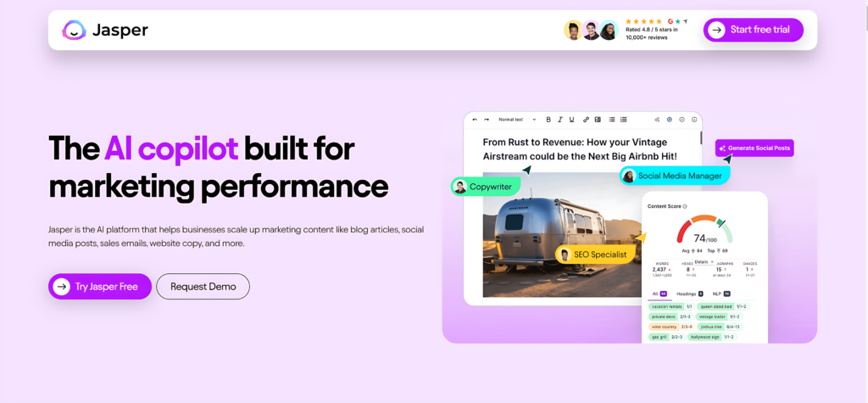
Task: Click the "gas grill" keyword chip
Action: point(666,337)
